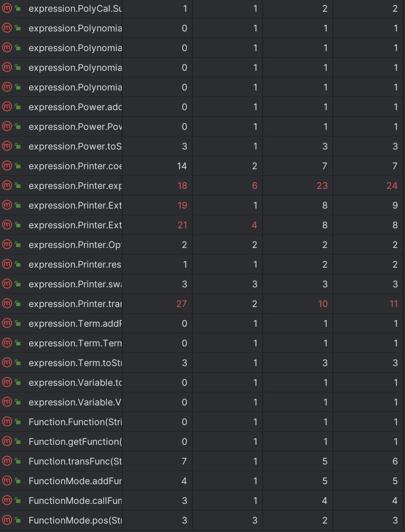Click red value 27 in Printer.trar row
This screenshot has width=405, height=532.
(182, 304)
